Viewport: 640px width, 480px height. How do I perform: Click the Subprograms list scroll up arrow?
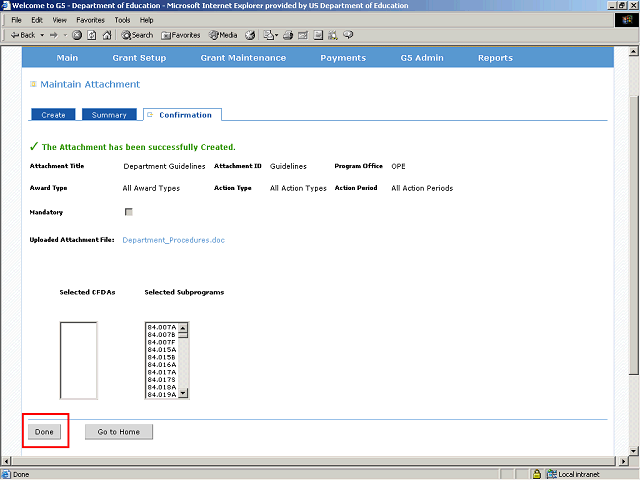click(183, 327)
